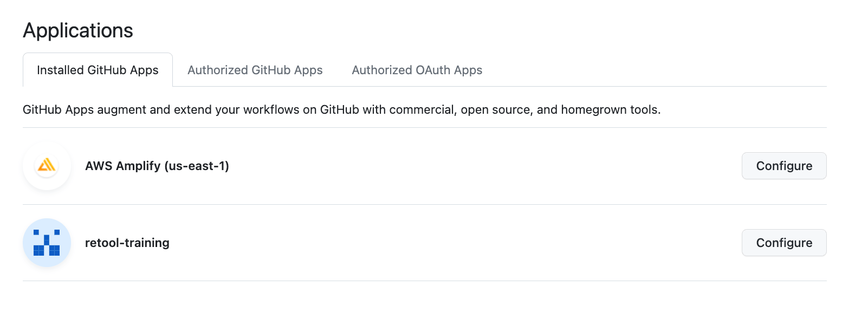Click the Configure button beside AWS Amplify
The height and width of the screenshot is (312, 868).
tap(784, 166)
